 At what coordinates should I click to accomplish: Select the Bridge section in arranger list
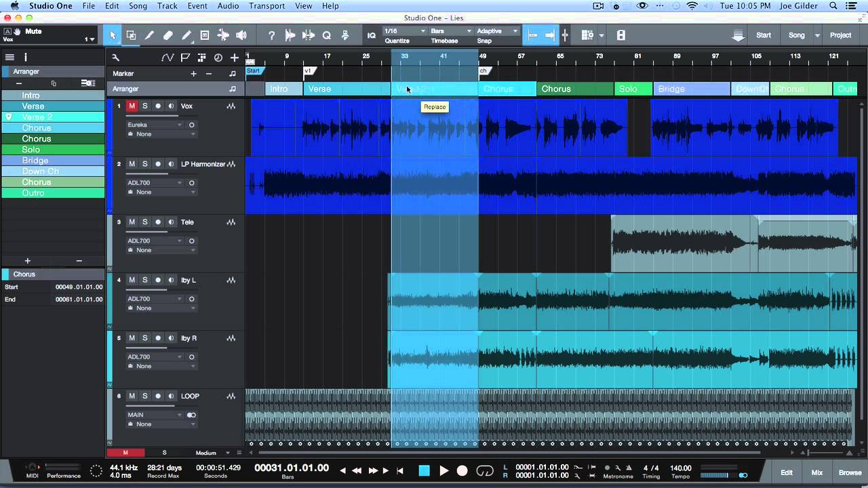52,161
